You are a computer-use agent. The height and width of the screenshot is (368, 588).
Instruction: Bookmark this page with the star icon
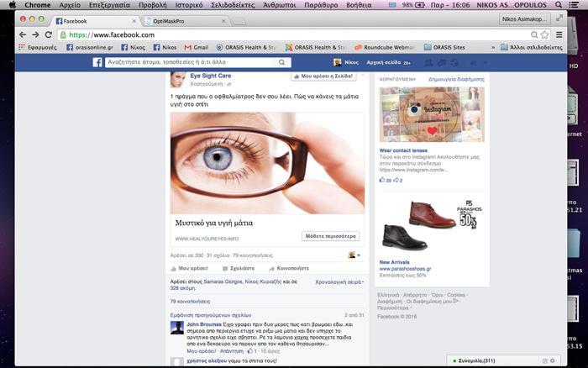click(x=545, y=34)
